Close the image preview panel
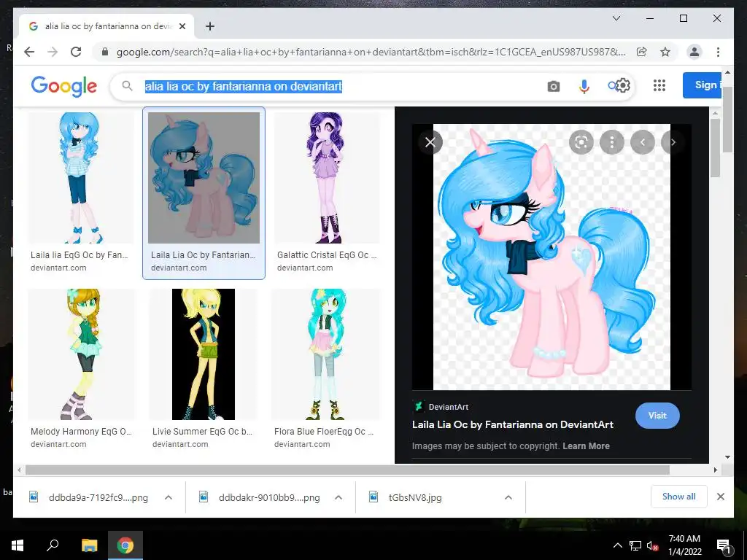Image resolution: width=747 pixels, height=560 pixels. 430,142
